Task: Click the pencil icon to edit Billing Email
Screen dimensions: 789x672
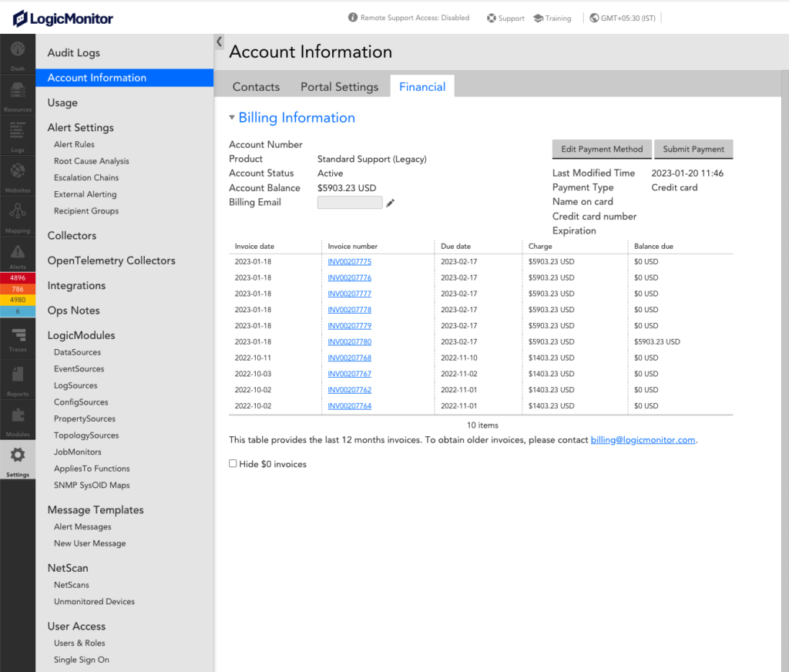Action: pyautogui.click(x=391, y=203)
